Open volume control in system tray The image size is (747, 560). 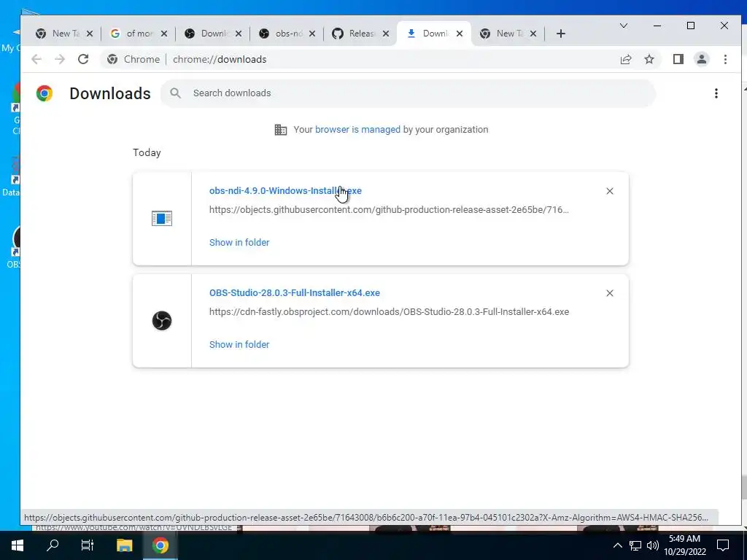[653, 545]
